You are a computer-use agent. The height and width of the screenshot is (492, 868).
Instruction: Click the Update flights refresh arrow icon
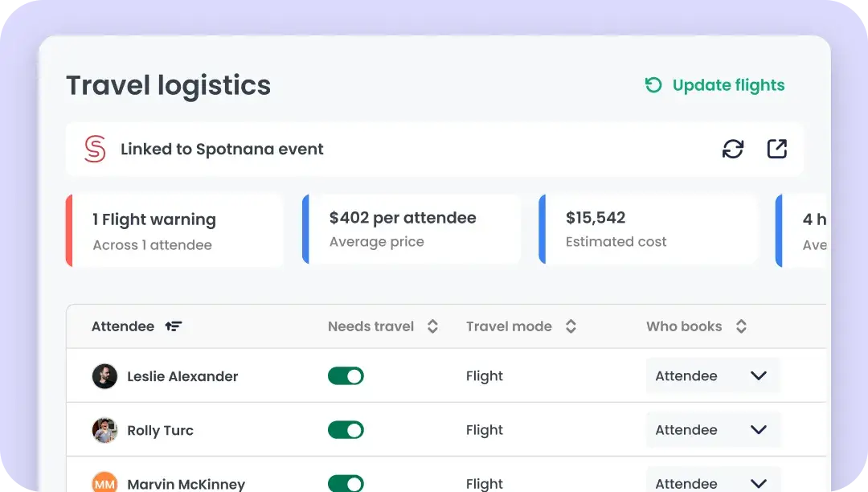[653, 85]
